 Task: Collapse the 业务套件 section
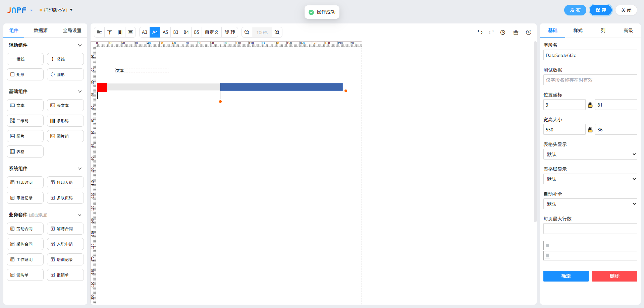pos(80,215)
